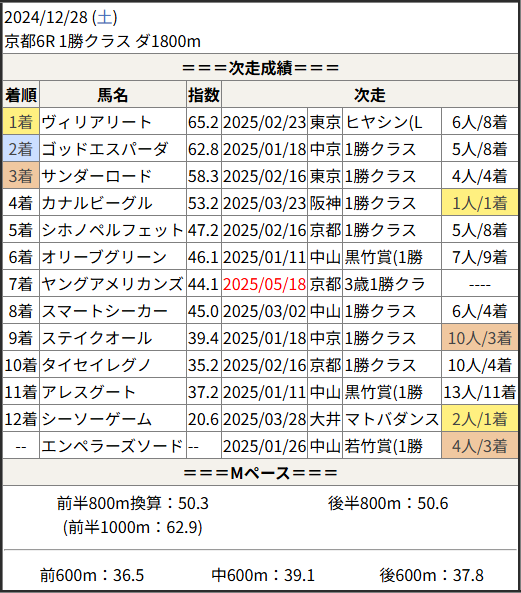The height and width of the screenshot is (593, 521).
Task: Click the 次走 column header
Action: [369, 95]
